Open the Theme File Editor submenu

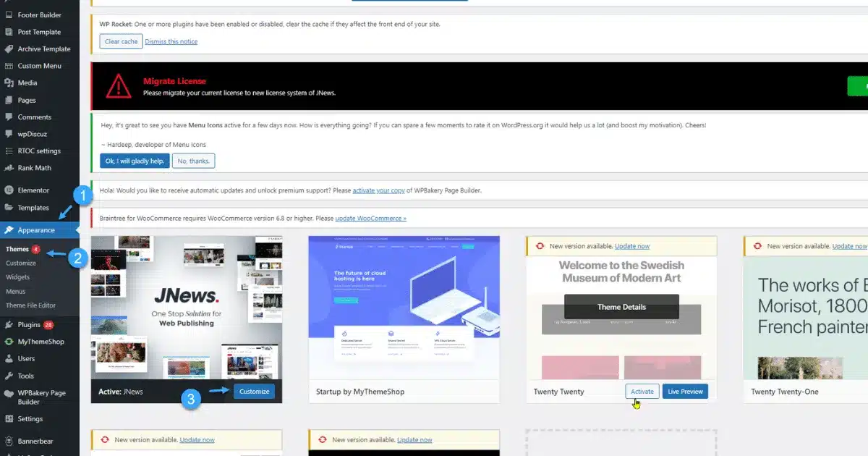tap(30, 305)
